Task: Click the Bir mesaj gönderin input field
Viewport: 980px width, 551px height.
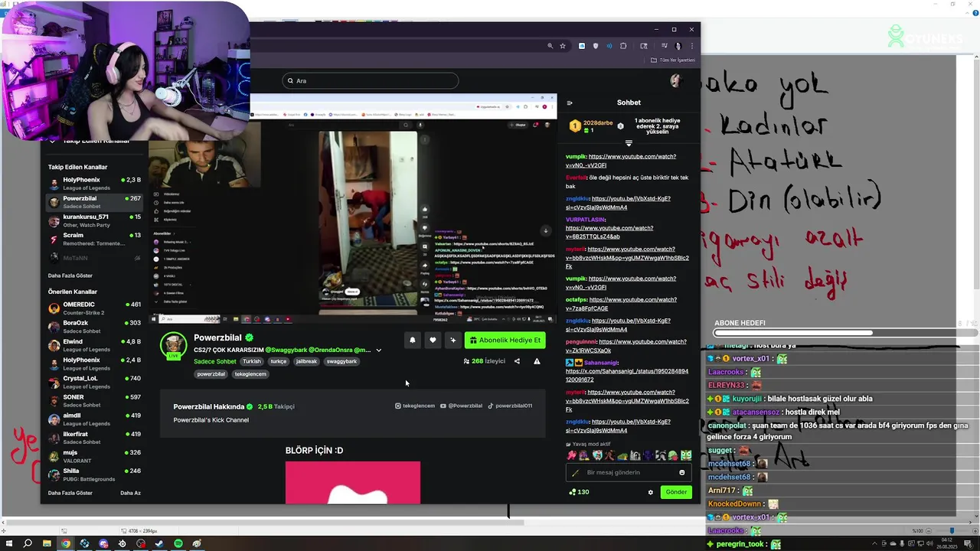Action: (629, 472)
